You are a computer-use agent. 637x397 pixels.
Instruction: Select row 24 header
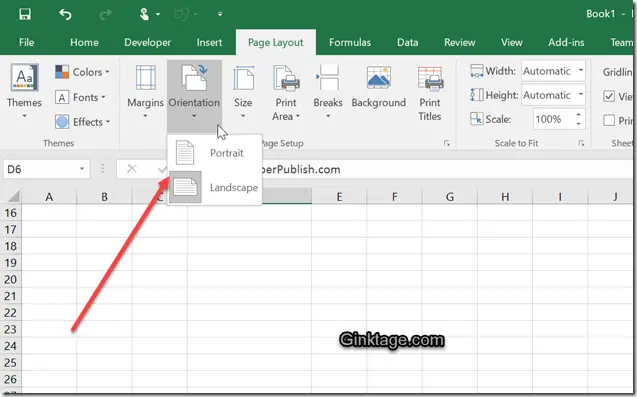(11, 346)
